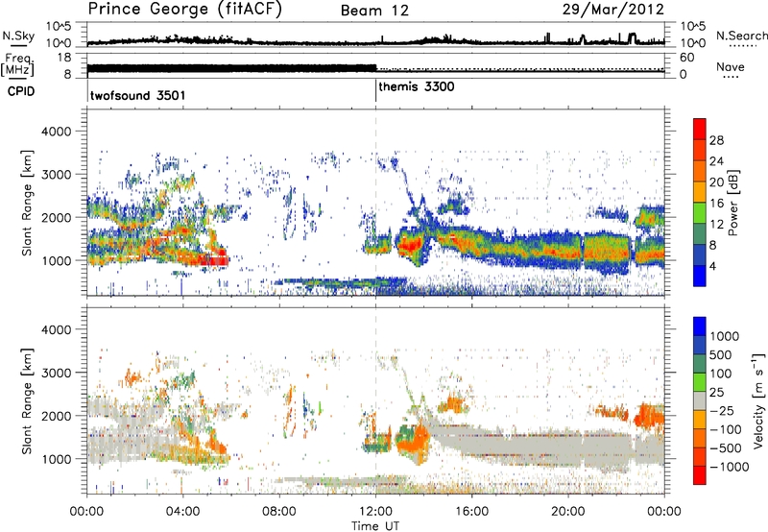Pick the red top band of Power color bar
This screenshot has width=768, height=532.
click(x=700, y=129)
